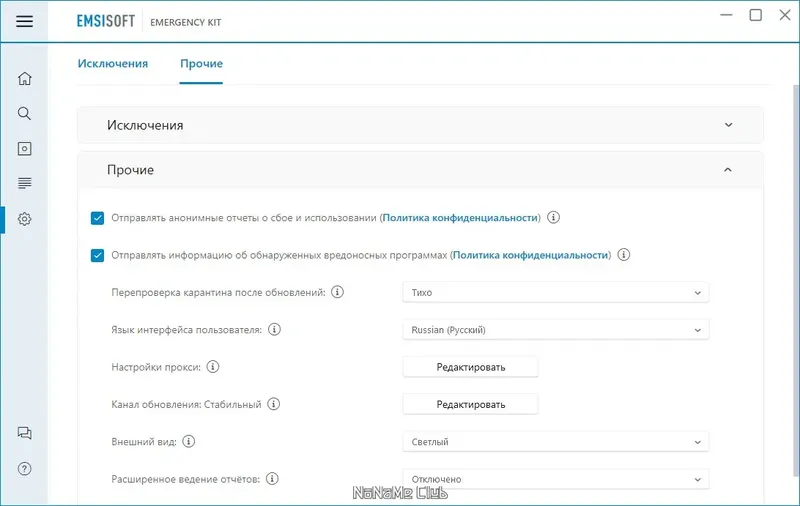Viewport: 800px width, 506px height.
Task: Switch to the Исключения tab
Action: 113,64
